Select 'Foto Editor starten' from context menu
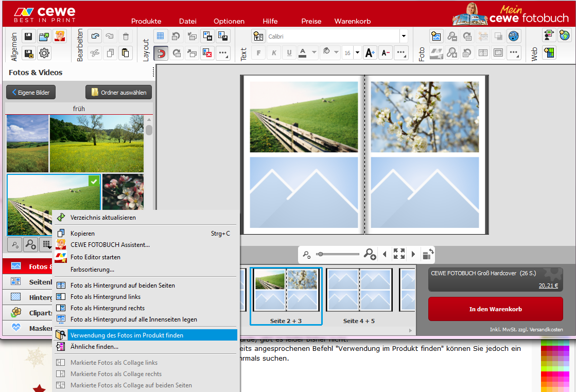The image size is (576, 392). pos(95,257)
